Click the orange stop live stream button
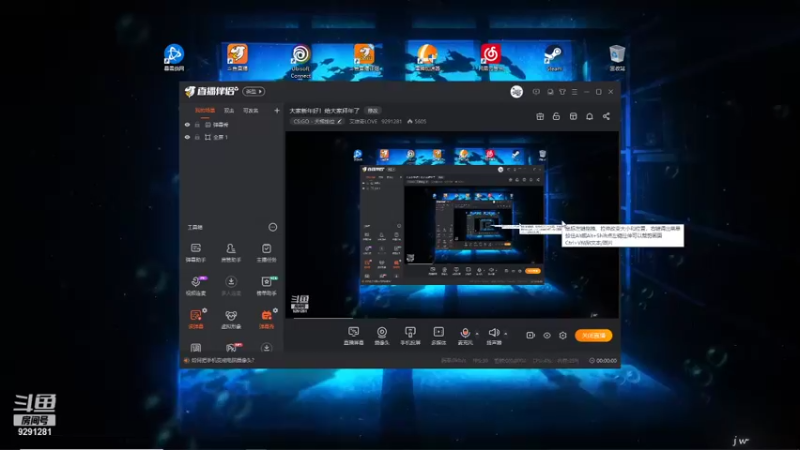 click(593, 335)
